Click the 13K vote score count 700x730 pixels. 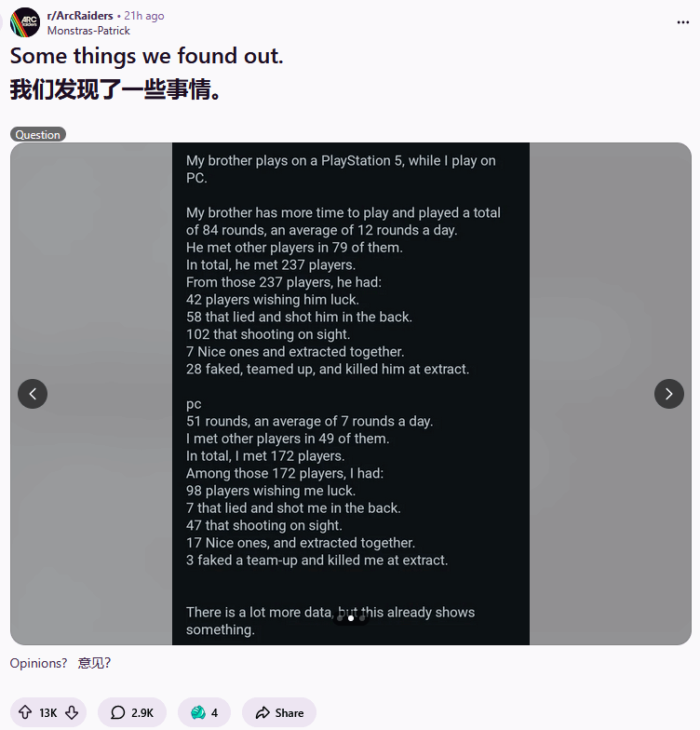pos(47,712)
